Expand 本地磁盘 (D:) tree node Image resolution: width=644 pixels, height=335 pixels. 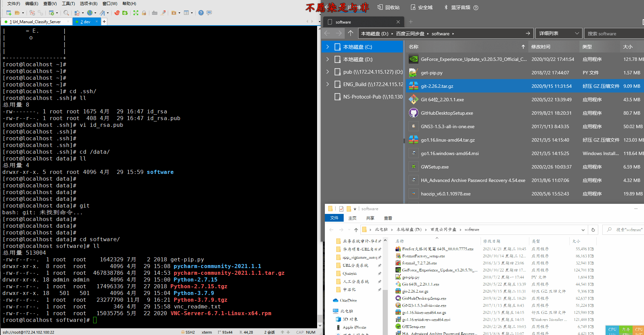pyautogui.click(x=328, y=59)
